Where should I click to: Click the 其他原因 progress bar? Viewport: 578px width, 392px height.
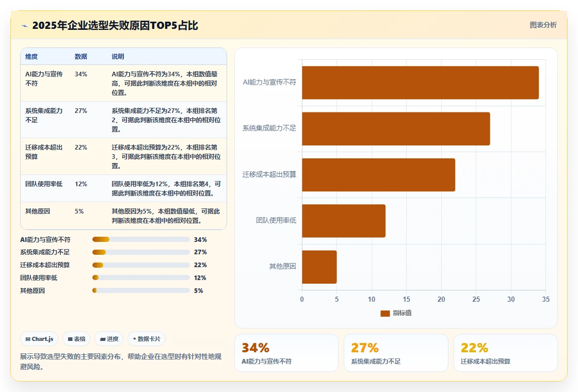(141, 291)
